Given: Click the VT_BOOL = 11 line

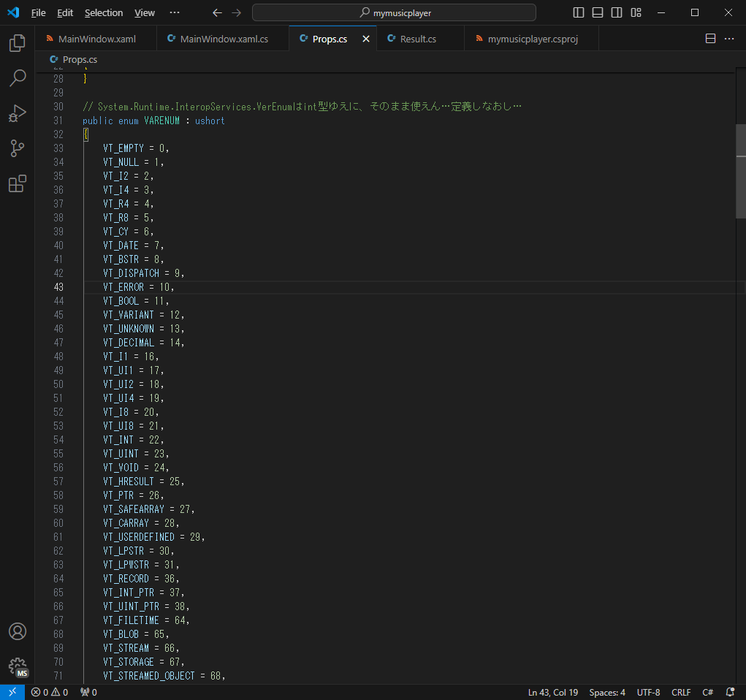Looking at the screenshot, I should 136,301.
